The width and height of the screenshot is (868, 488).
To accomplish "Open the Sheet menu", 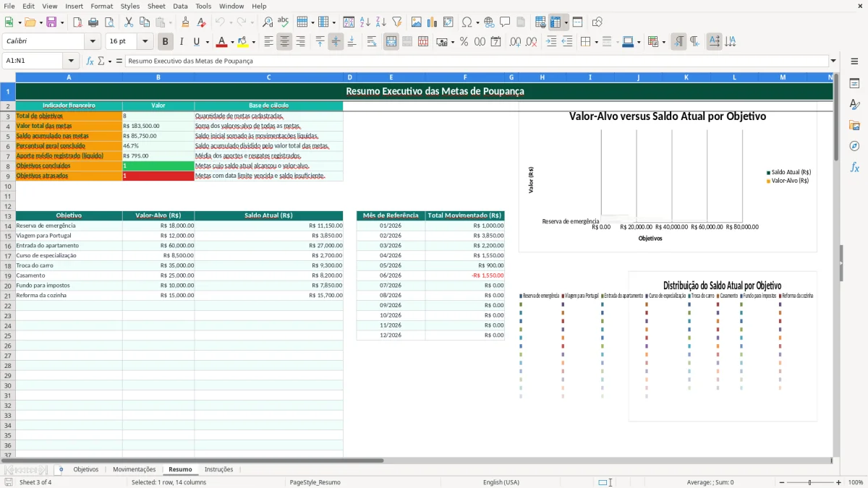I will pos(156,6).
